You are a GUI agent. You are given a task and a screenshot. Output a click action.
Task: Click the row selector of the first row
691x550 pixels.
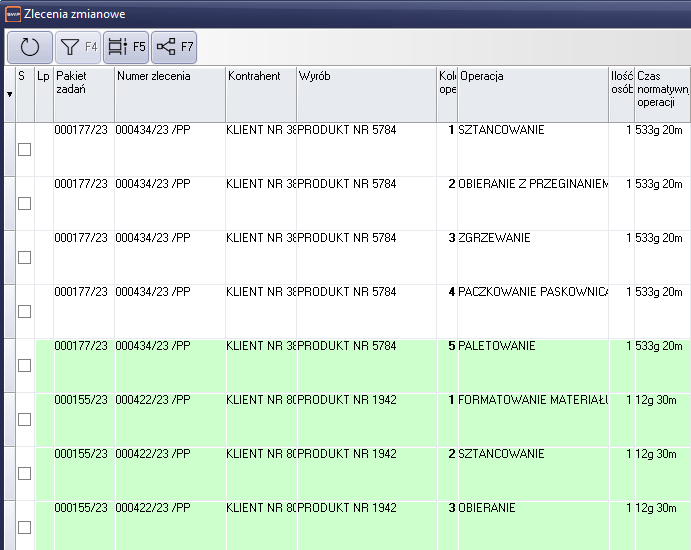(x=9, y=150)
